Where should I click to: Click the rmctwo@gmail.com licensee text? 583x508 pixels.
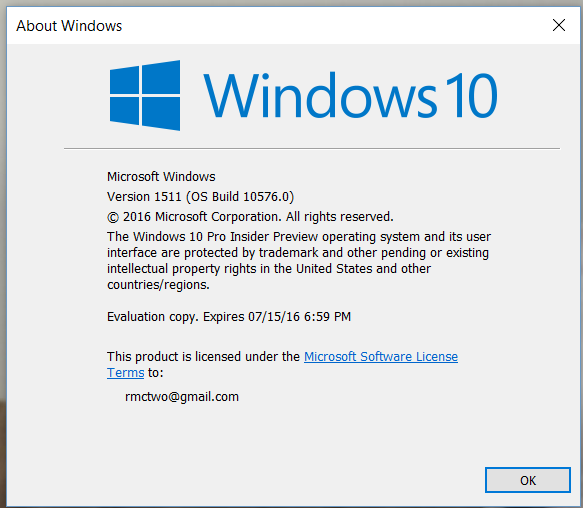coord(182,397)
